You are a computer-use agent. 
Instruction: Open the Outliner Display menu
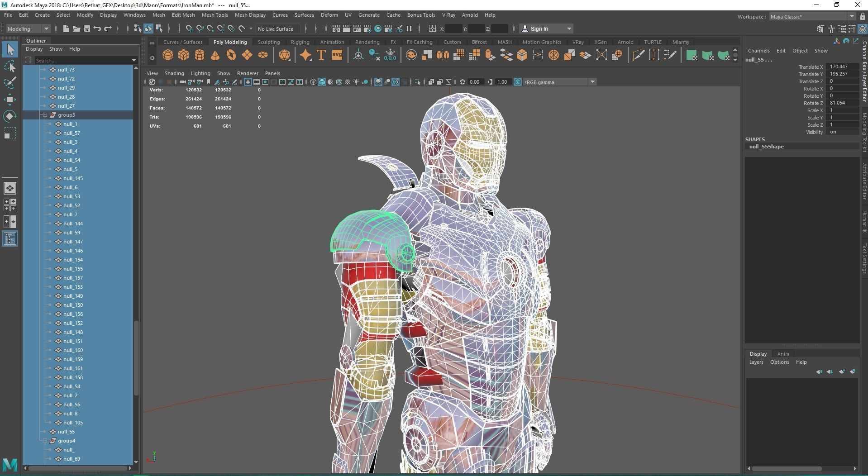pos(34,49)
